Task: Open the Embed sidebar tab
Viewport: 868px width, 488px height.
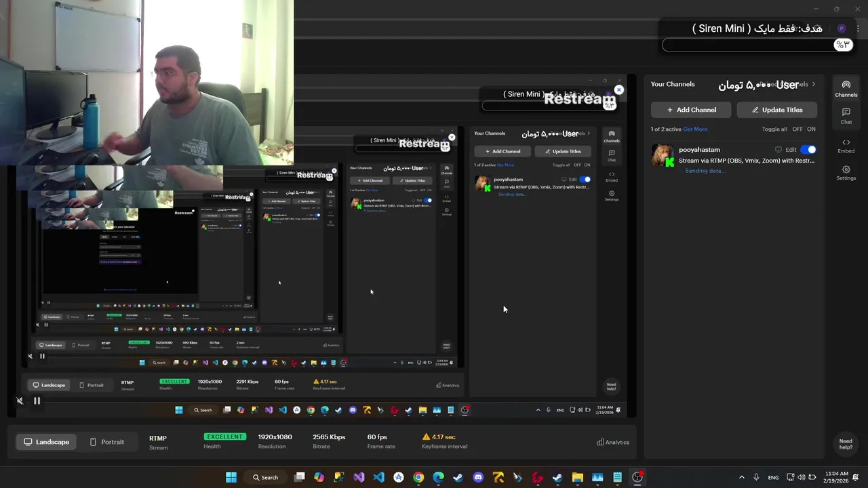Action: 846,146
